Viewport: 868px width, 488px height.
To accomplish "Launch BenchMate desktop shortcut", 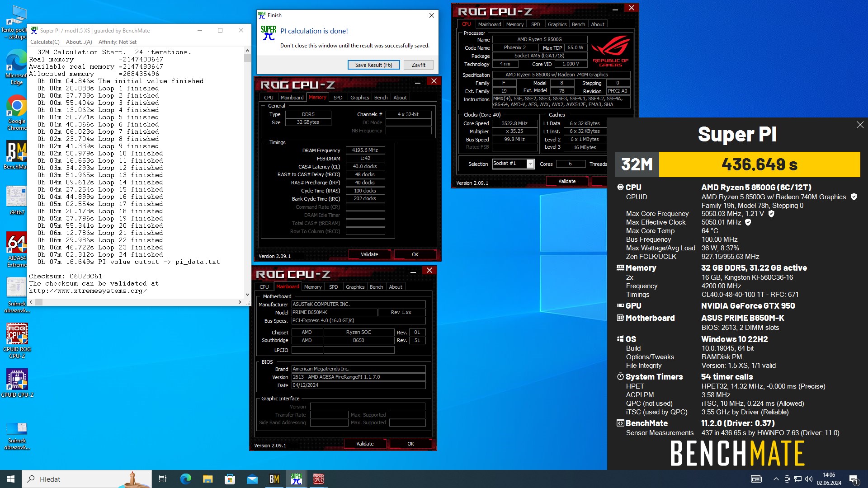I will [x=17, y=155].
